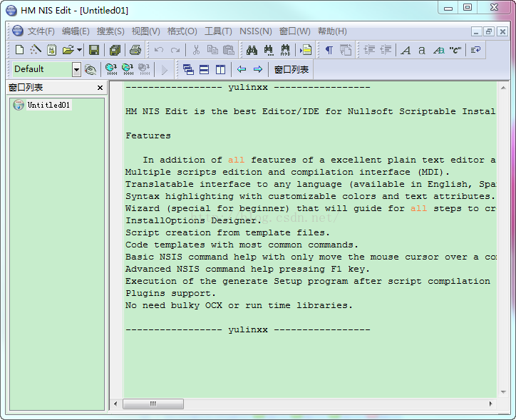The height and width of the screenshot is (420, 516).
Task: Click "InstallOptions Designer." text line
Action: click(x=194, y=220)
